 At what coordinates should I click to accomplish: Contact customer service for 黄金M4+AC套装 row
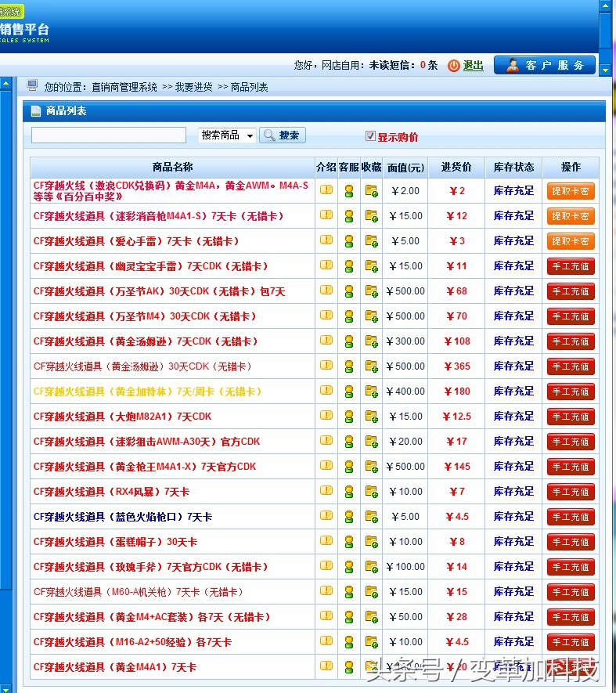coord(349,616)
